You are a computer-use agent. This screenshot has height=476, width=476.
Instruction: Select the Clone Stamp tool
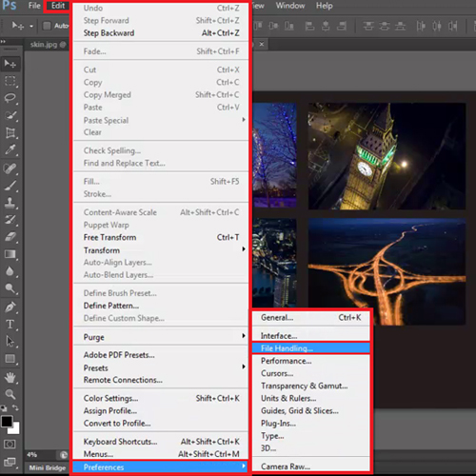pos(10,203)
